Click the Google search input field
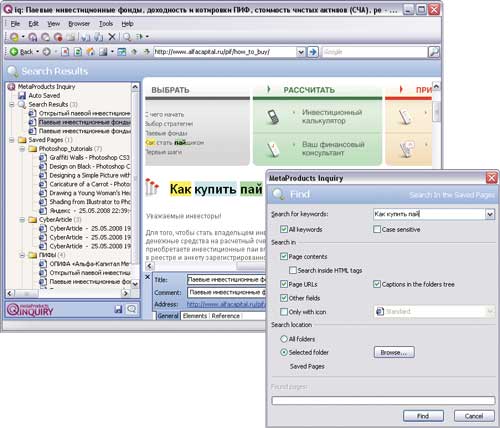This screenshot has height=428, width=500. point(375,52)
